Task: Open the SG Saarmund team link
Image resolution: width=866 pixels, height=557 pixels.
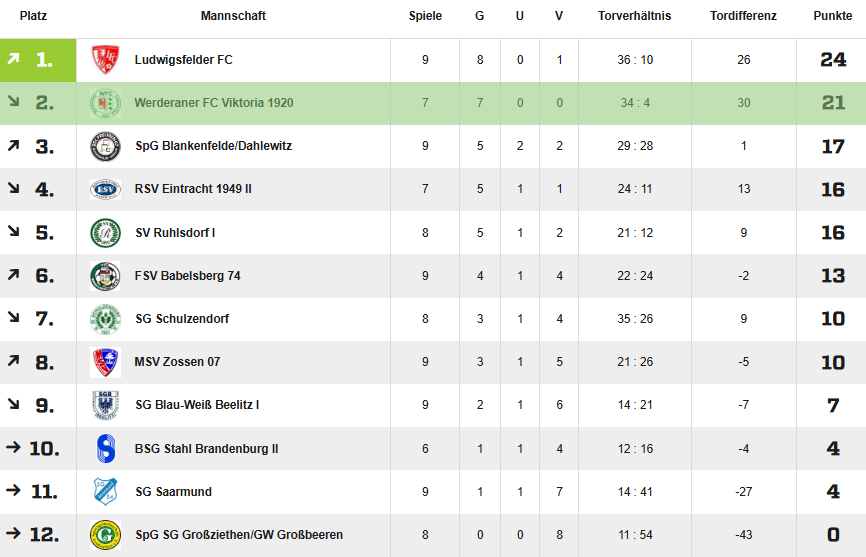Action: click(x=173, y=492)
